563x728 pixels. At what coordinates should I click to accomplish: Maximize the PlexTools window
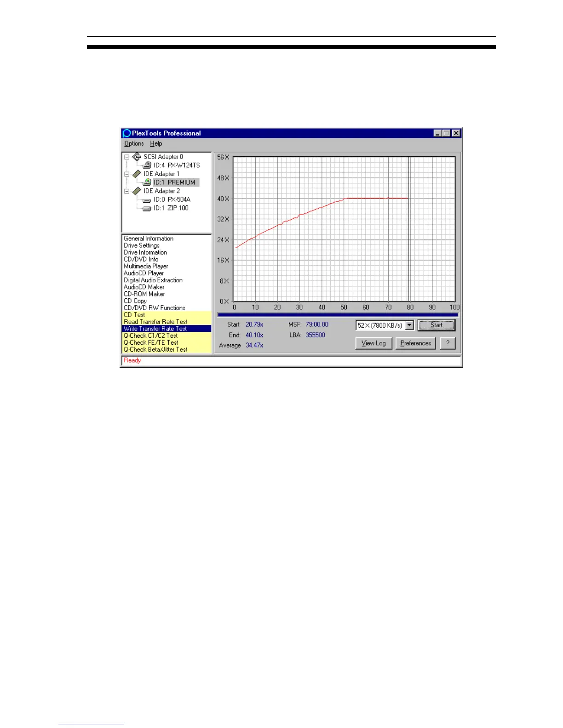pyautogui.click(x=446, y=133)
